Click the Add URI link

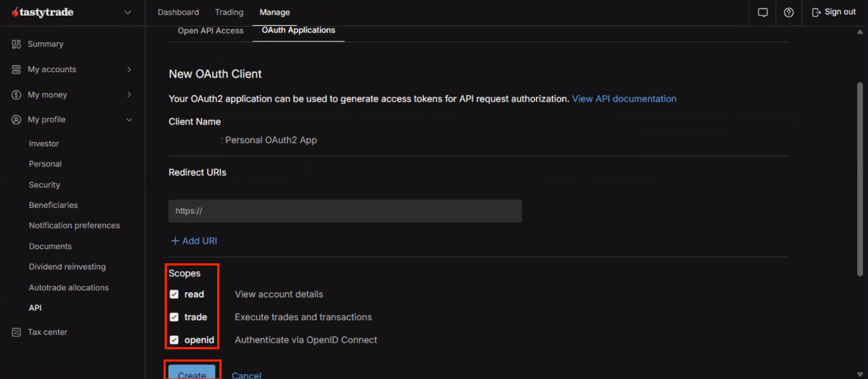(200, 241)
